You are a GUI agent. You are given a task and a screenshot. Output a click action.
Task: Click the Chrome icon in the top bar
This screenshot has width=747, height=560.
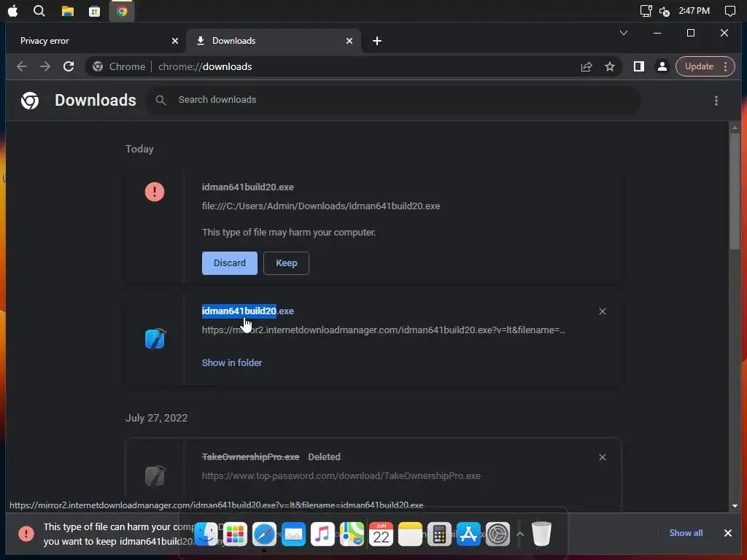pyautogui.click(x=122, y=11)
